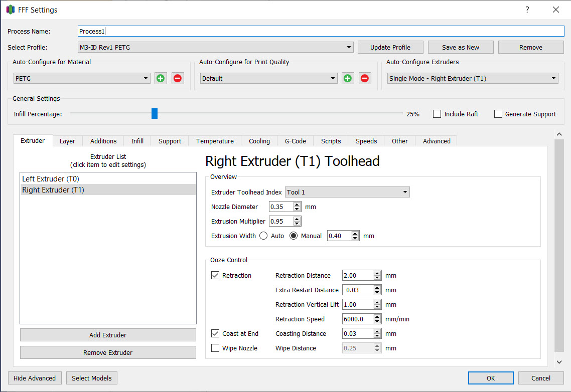Select Auto extrusion width radio button

point(263,236)
